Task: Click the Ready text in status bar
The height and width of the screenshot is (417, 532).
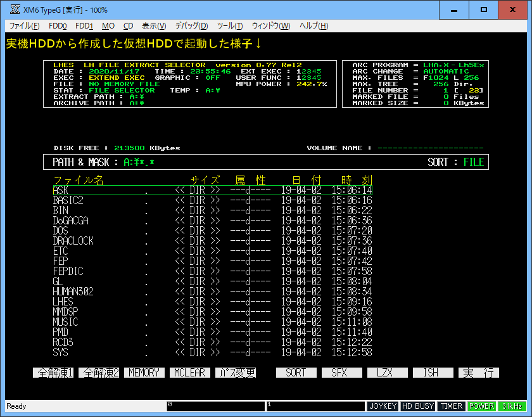Action: coord(16,406)
